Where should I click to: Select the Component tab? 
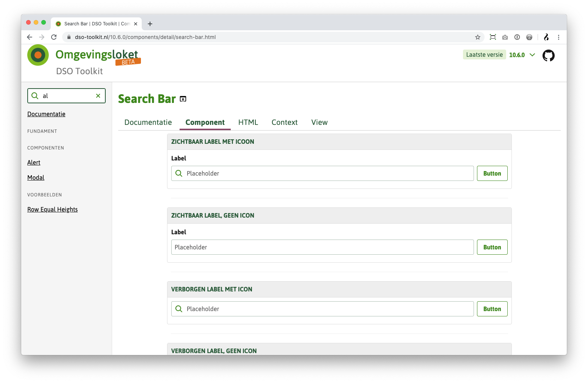205,122
